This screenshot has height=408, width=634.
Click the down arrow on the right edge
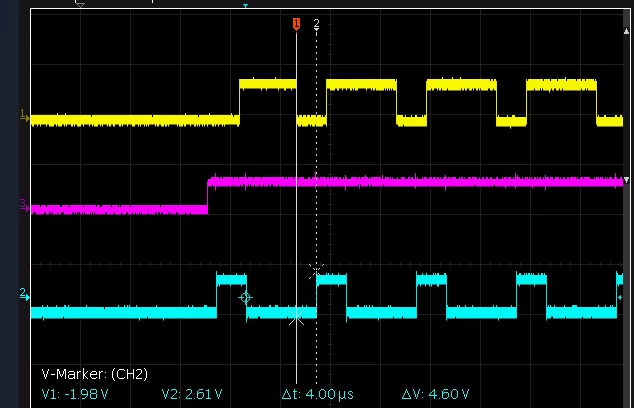point(626,180)
